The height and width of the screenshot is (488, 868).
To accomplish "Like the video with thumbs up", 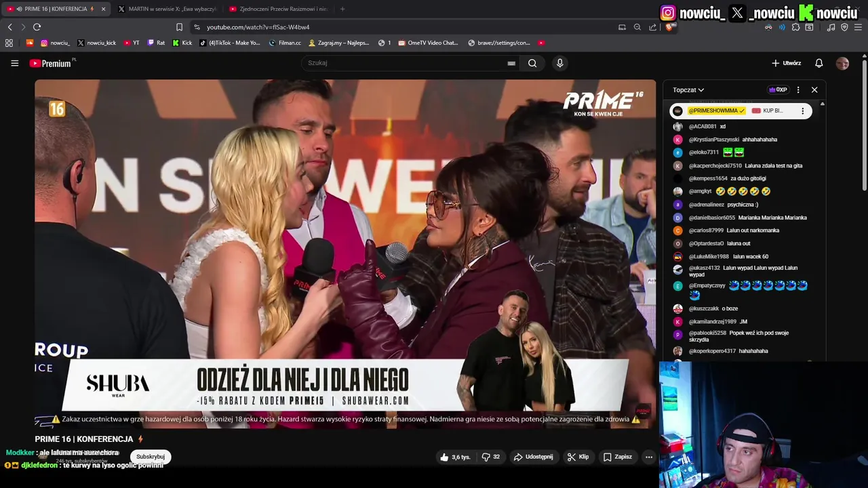I will tap(455, 457).
